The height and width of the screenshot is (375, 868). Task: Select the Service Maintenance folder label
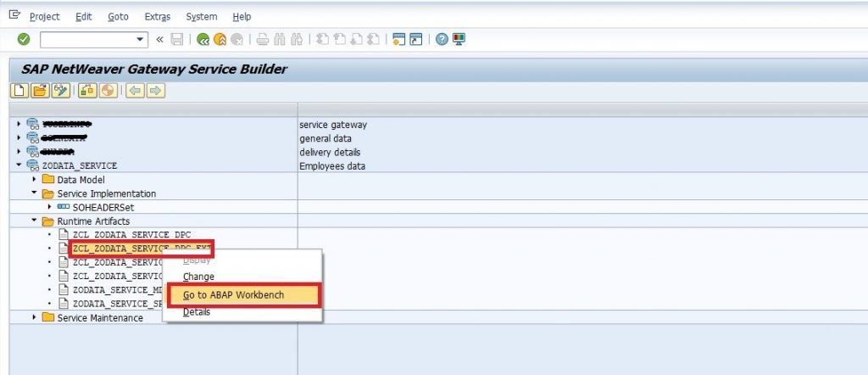pos(100,318)
